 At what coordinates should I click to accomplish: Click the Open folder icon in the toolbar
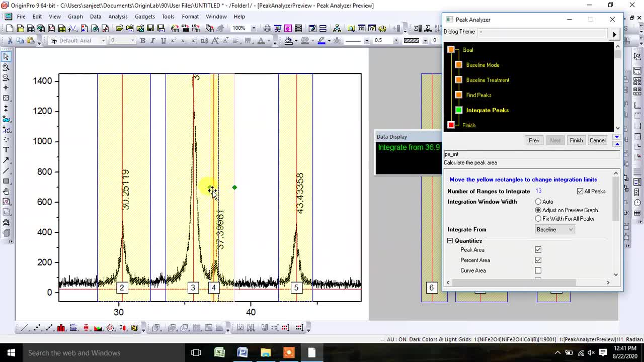pyautogui.click(x=119, y=28)
